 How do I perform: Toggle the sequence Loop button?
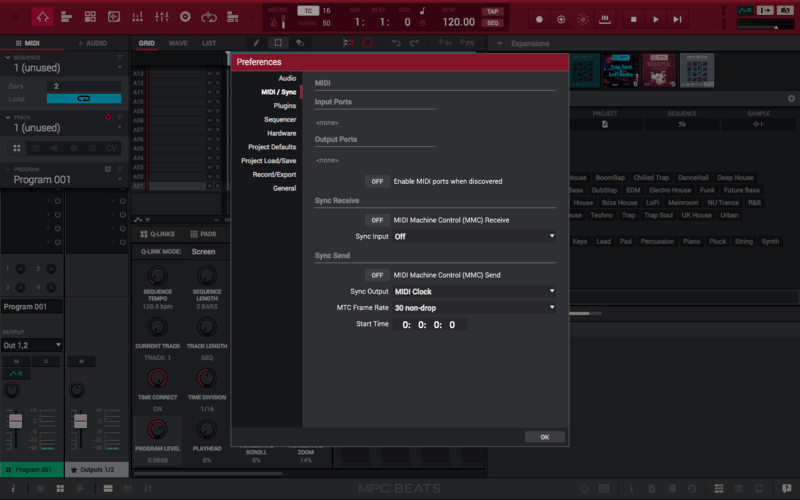pyautogui.click(x=84, y=98)
